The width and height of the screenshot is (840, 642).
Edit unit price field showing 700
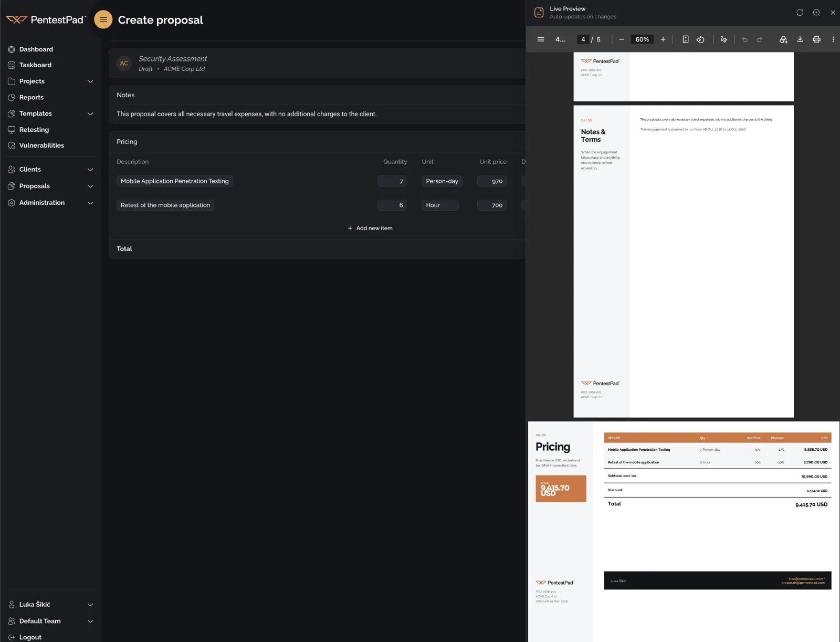coord(492,205)
